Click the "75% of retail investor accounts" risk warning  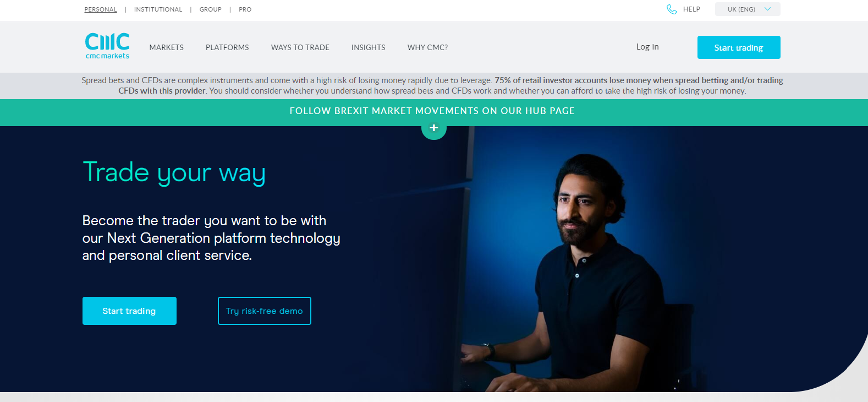432,85
